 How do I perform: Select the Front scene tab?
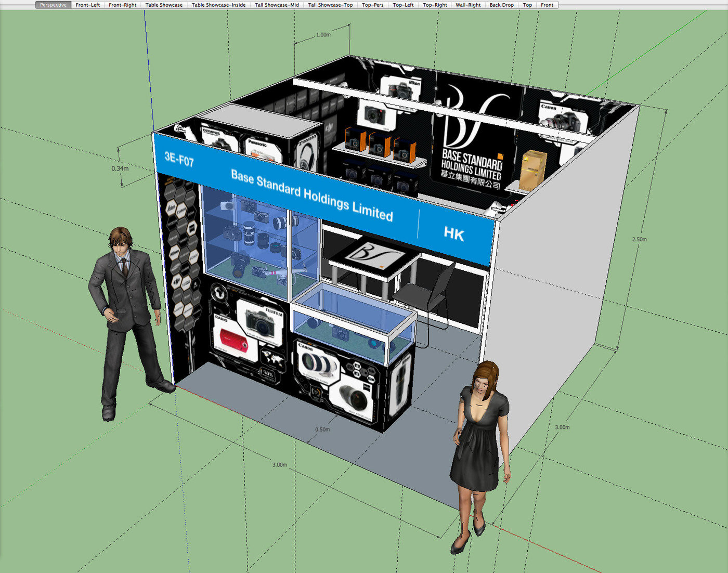coord(547,5)
